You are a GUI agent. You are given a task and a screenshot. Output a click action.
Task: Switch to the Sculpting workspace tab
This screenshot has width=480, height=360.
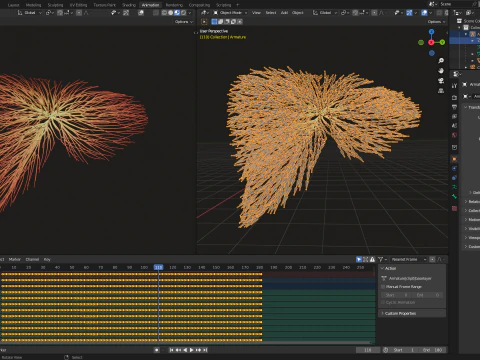55,5
